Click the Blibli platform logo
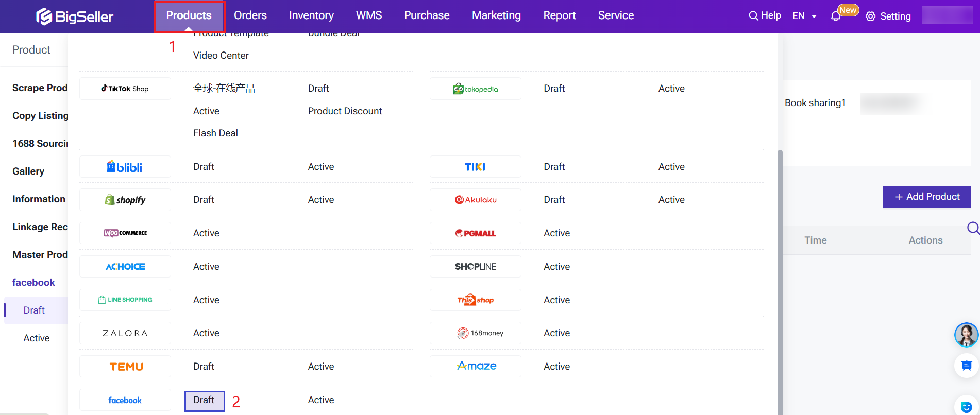Screen dimensions: 980x415 125,167
